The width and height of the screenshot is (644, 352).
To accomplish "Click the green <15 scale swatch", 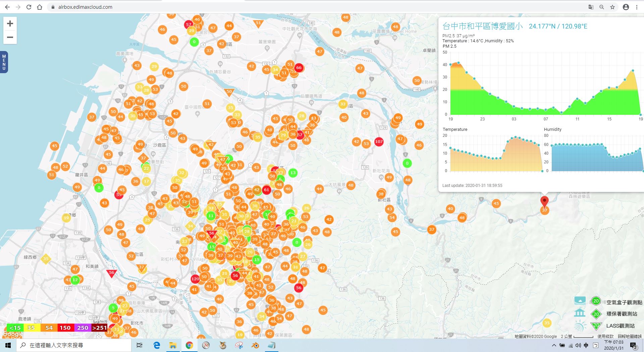I will 15,328.
